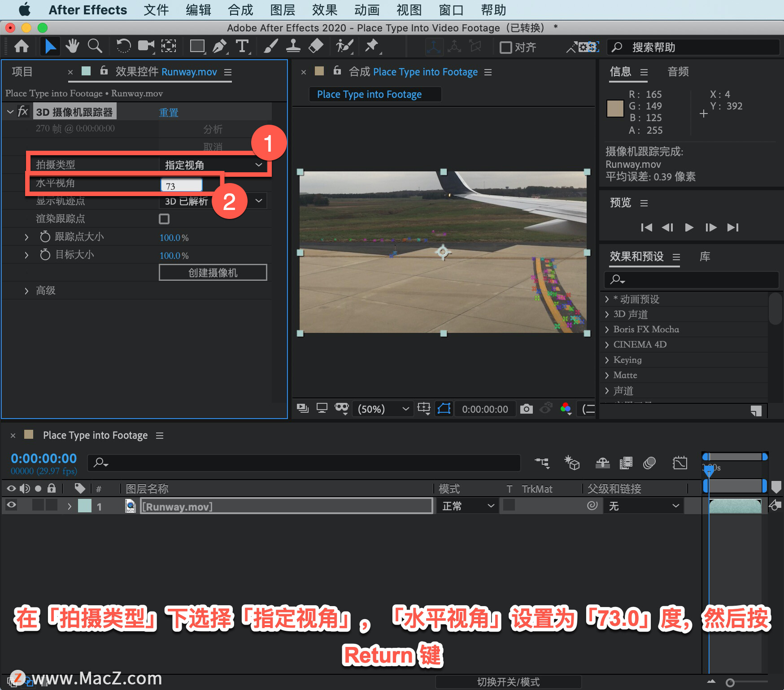Select the Unified Camera tool
The width and height of the screenshot is (784, 690).
146,46
